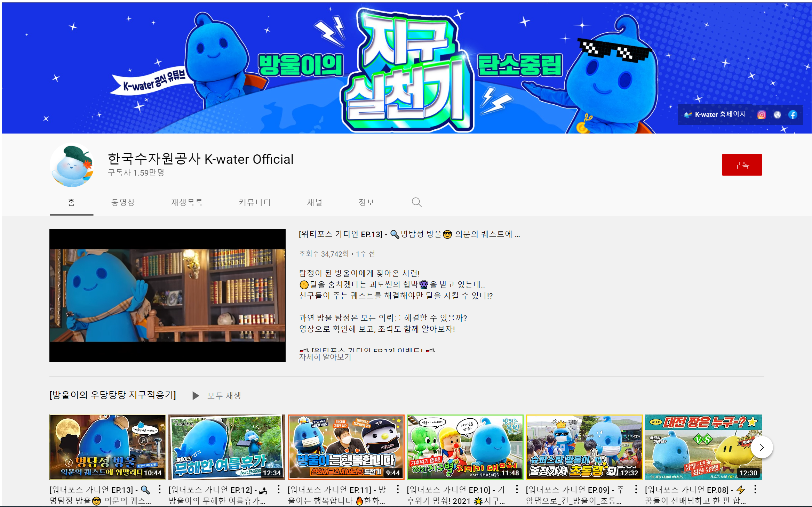Open the globe website icon in the banner
The height and width of the screenshot is (507, 812).
click(777, 115)
